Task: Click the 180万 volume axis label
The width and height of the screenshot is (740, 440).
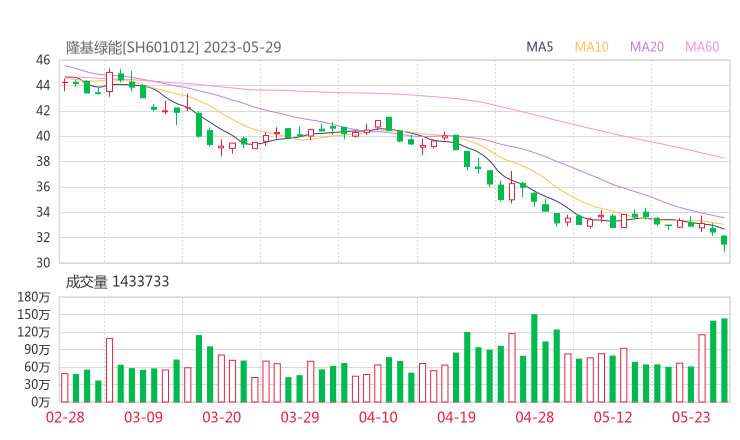Action: 34,297
